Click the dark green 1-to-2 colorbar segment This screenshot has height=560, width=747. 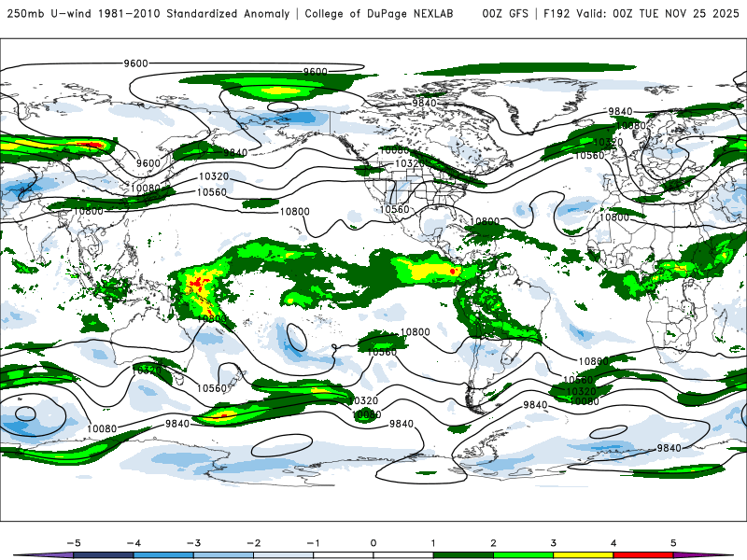(x=463, y=555)
